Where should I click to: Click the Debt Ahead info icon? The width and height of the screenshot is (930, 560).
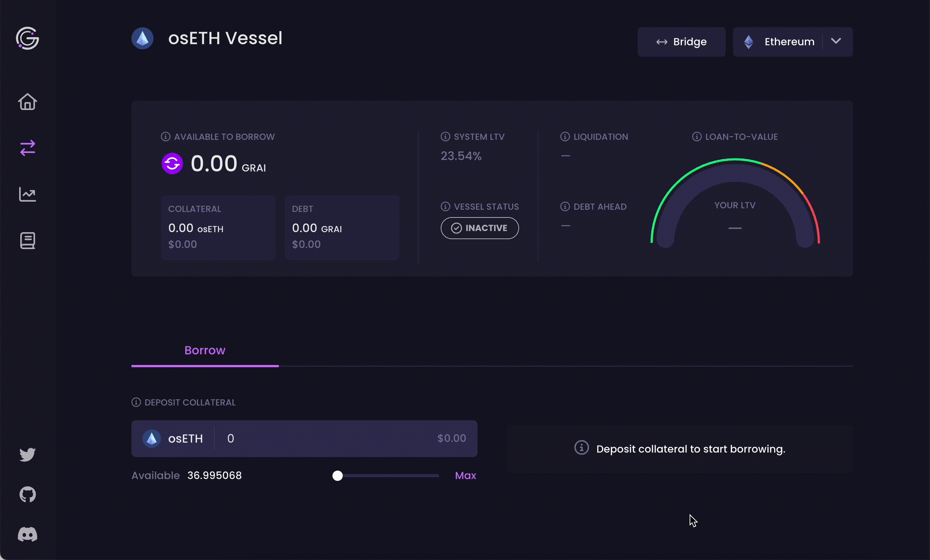565,206
